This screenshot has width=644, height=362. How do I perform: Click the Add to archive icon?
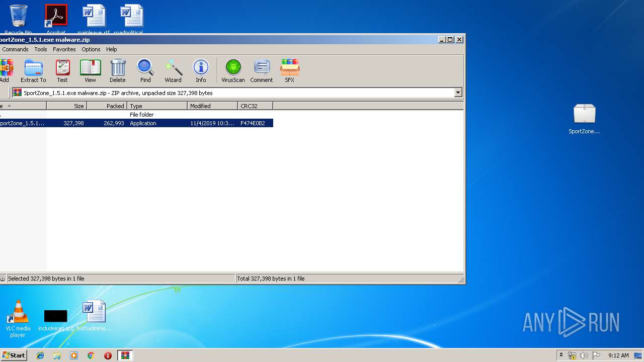click(5, 71)
